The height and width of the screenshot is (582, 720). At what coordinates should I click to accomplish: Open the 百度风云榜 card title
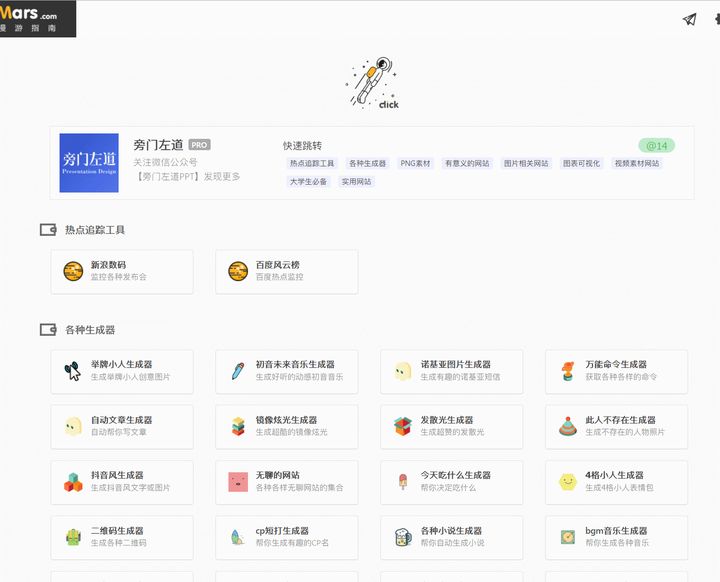(277, 265)
